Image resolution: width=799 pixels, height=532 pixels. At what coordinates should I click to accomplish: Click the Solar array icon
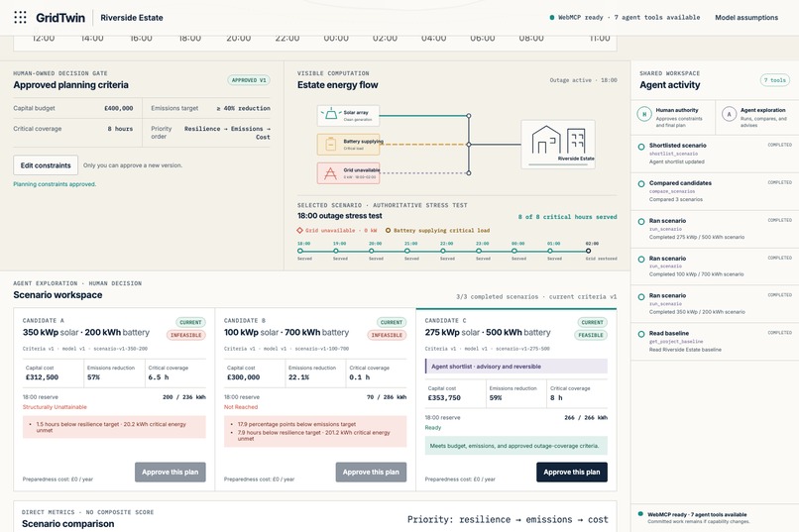(331, 114)
